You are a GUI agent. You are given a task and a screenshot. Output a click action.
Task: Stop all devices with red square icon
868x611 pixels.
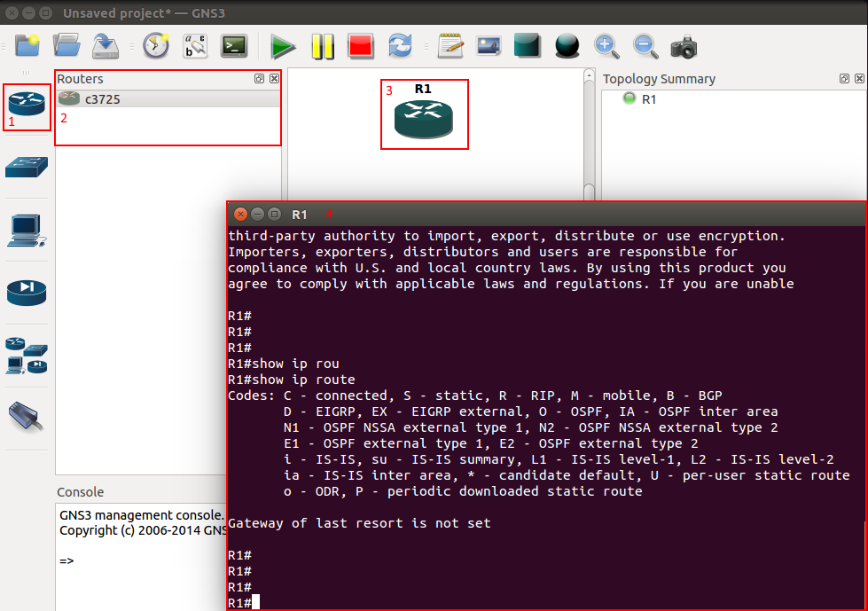click(x=361, y=46)
